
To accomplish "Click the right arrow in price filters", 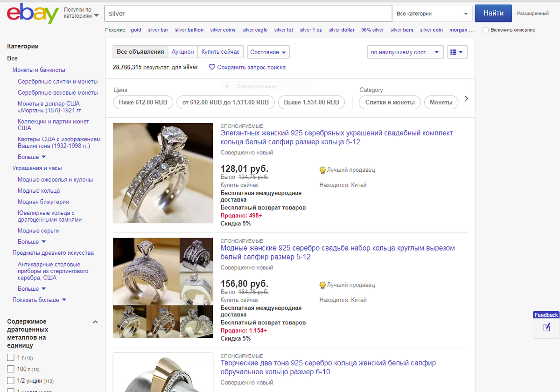I will [x=466, y=99].
